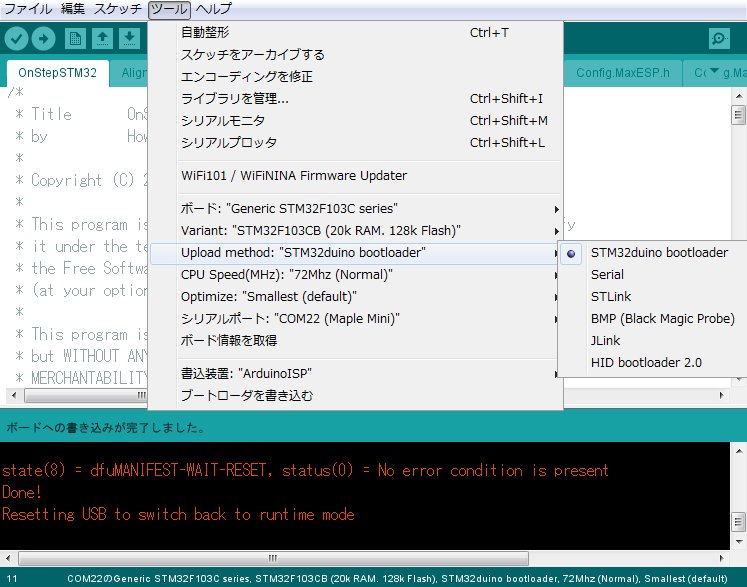747x587 pixels.
Task: Open the 編集 menu
Action: [x=73, y=9]
